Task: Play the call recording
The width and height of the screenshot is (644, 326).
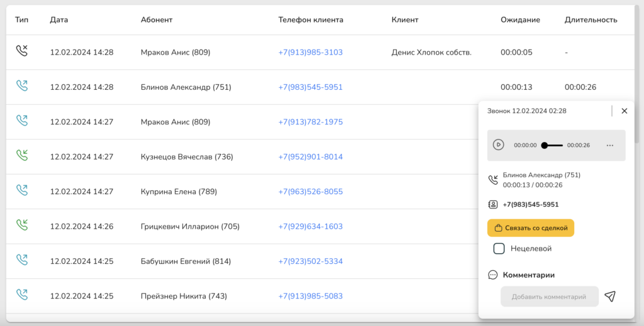Action: tap(498, 145)
